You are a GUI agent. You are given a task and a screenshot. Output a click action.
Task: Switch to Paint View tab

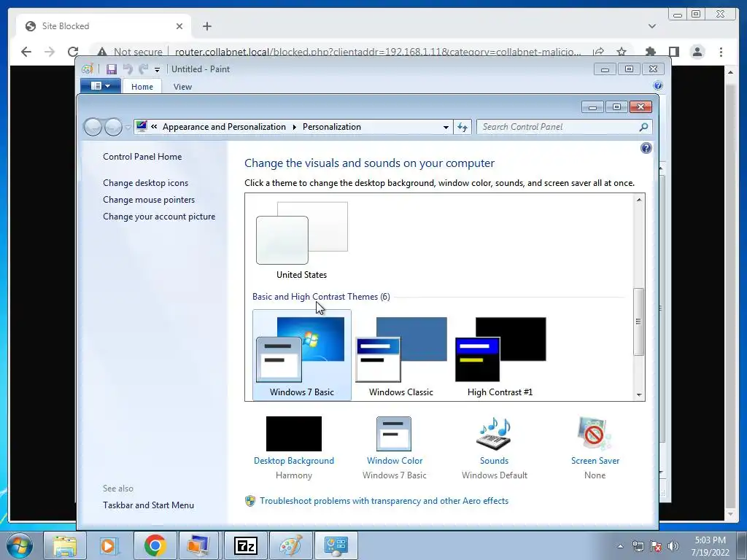[x=182, y=87]
